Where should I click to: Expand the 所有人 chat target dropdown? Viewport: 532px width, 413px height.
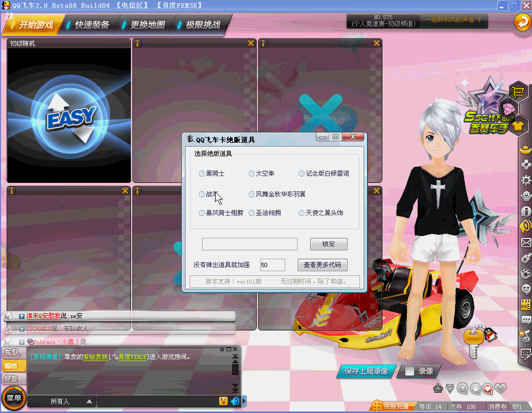89,402
